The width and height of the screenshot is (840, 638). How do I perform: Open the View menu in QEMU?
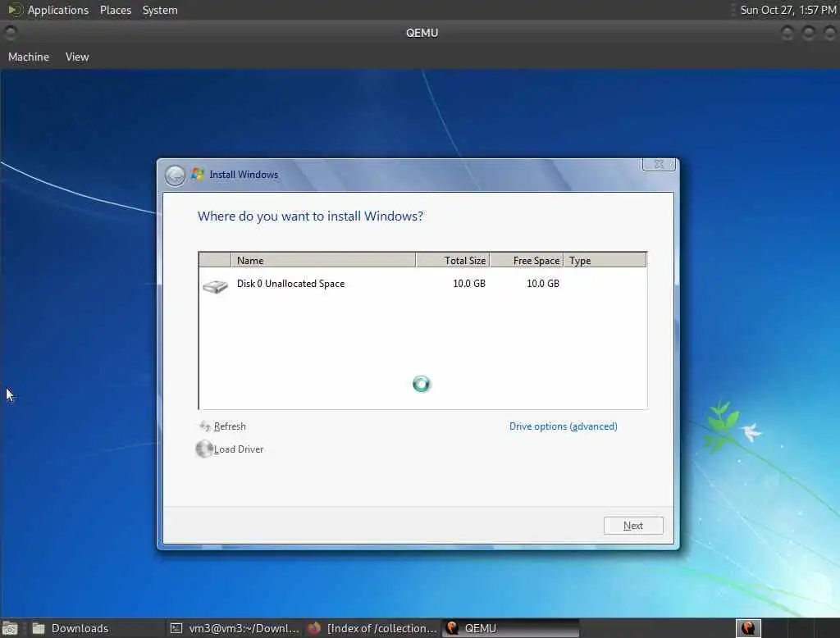pyautogui.click(x=77, y=57)
